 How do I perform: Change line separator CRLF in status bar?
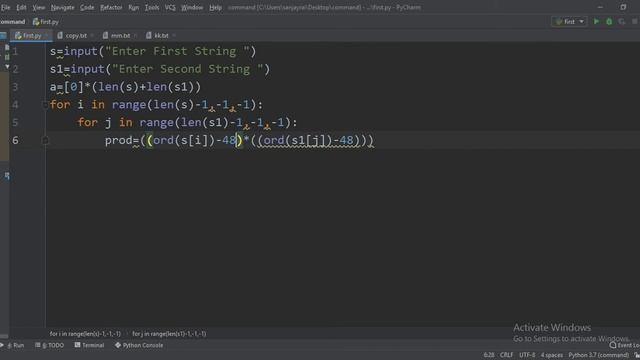[x=507, y=355]
